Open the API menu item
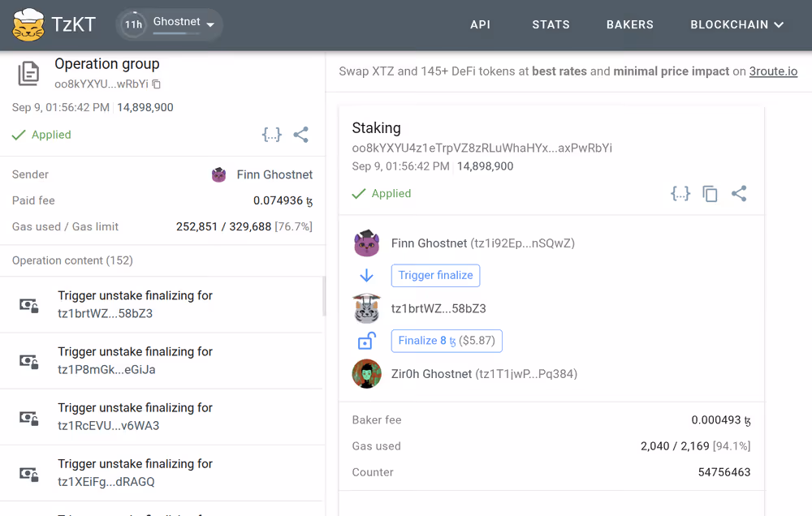 point(480,24)
